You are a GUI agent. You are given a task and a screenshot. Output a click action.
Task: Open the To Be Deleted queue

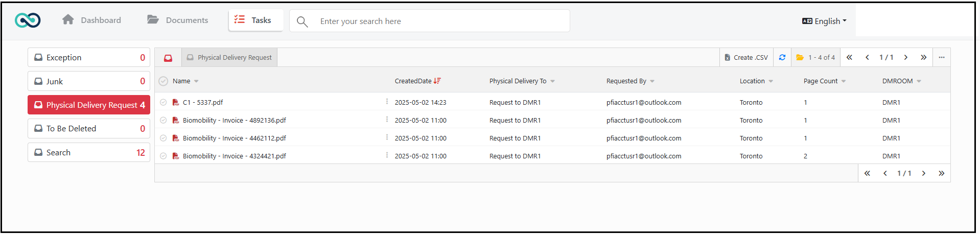[89, 129]
